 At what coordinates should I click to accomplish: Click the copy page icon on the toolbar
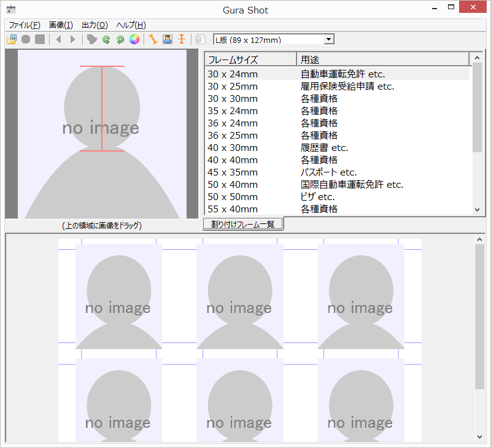[199, 39]
